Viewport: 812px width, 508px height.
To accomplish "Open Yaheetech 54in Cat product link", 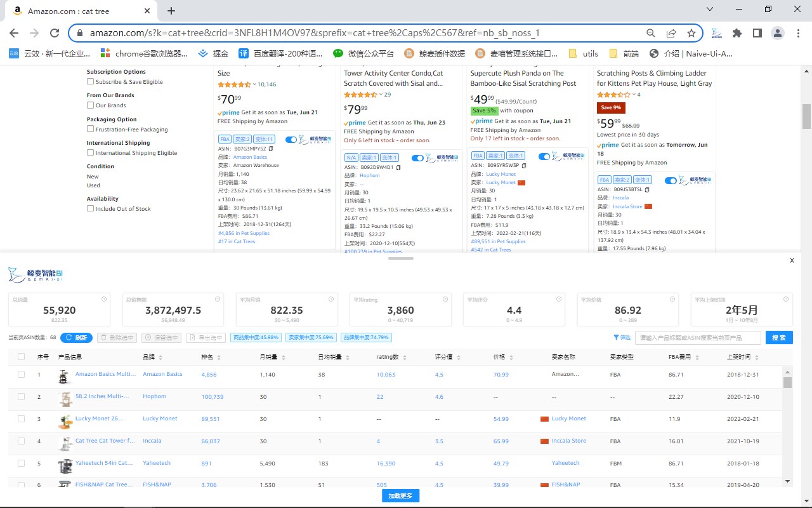I will (x=104, y=463).
